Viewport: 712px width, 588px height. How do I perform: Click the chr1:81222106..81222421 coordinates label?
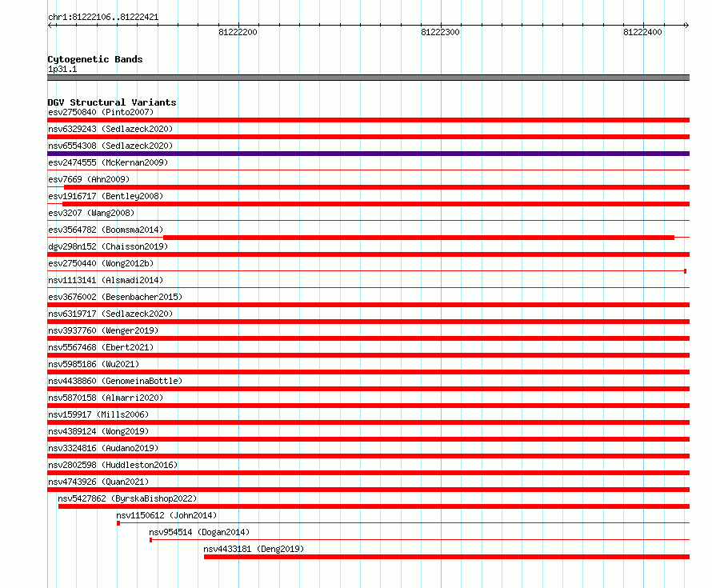click(103, 18)
